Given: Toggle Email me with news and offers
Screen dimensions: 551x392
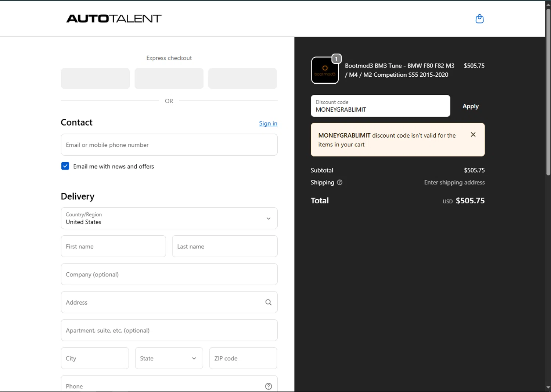Looking at the screenshot, I should click(65, 166).
